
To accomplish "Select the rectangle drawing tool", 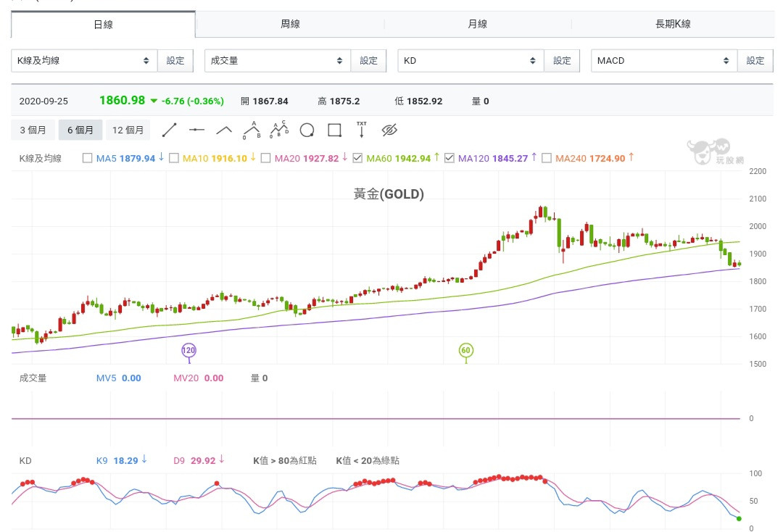I will (334, 130).
